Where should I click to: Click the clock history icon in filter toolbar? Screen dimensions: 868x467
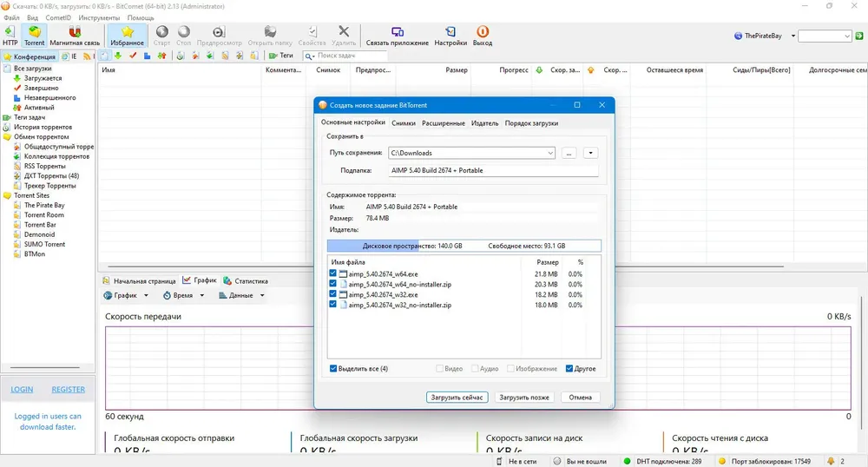point(181,56)
